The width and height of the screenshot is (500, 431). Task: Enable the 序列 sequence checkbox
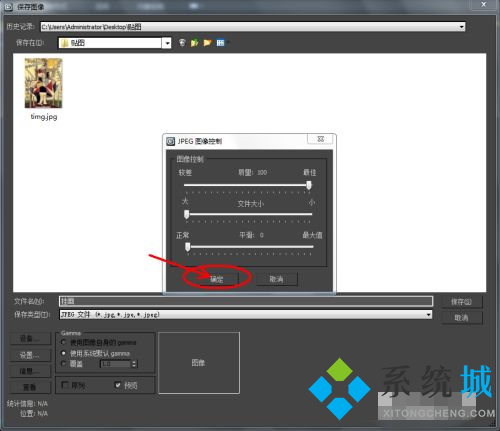coord(65,385)
